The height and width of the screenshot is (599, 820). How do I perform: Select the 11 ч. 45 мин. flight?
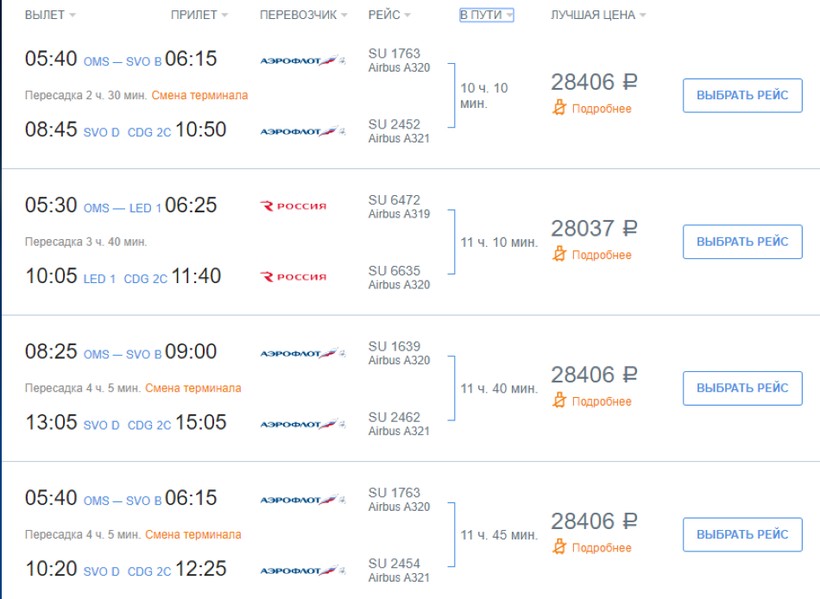[742, 535]
